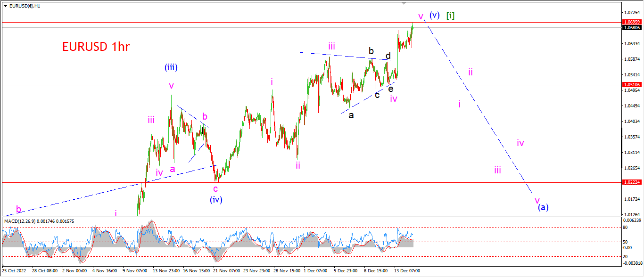644x277 pixels.
Task: Click the blue (iv) wave label
Action: click(x=216, y=199)
